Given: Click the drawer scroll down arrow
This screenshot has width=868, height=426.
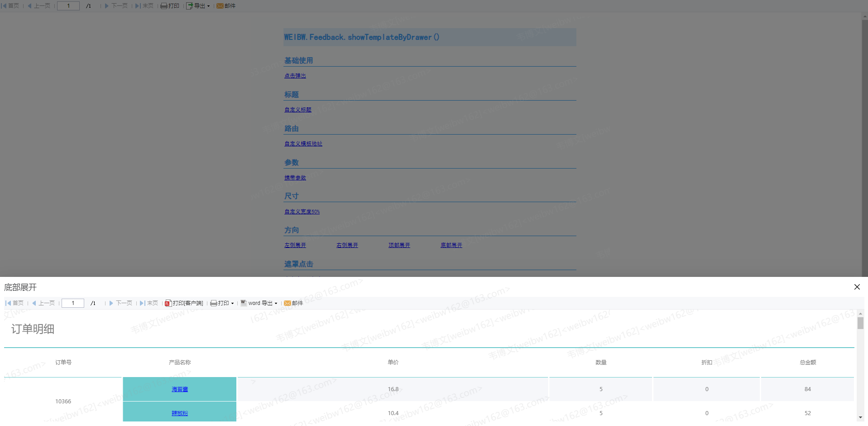Looking at the screenshot, I should point(860,417).
